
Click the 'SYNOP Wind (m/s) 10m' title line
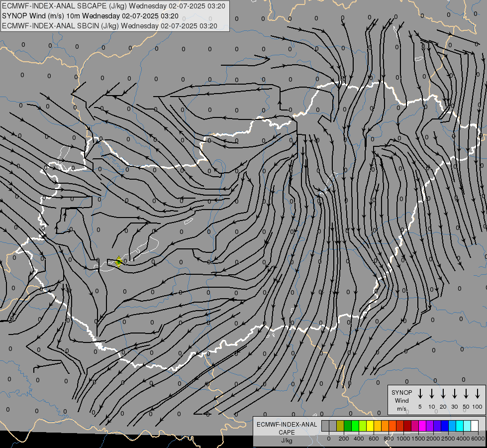point(90,16)
